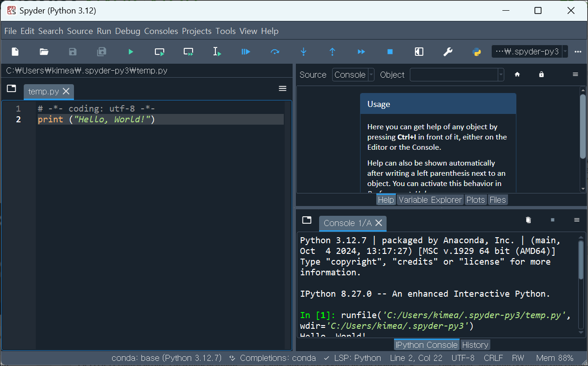Open the Source menu
Image resolution: width=588 pixels, height=366 pixels.
coord(80,31)
